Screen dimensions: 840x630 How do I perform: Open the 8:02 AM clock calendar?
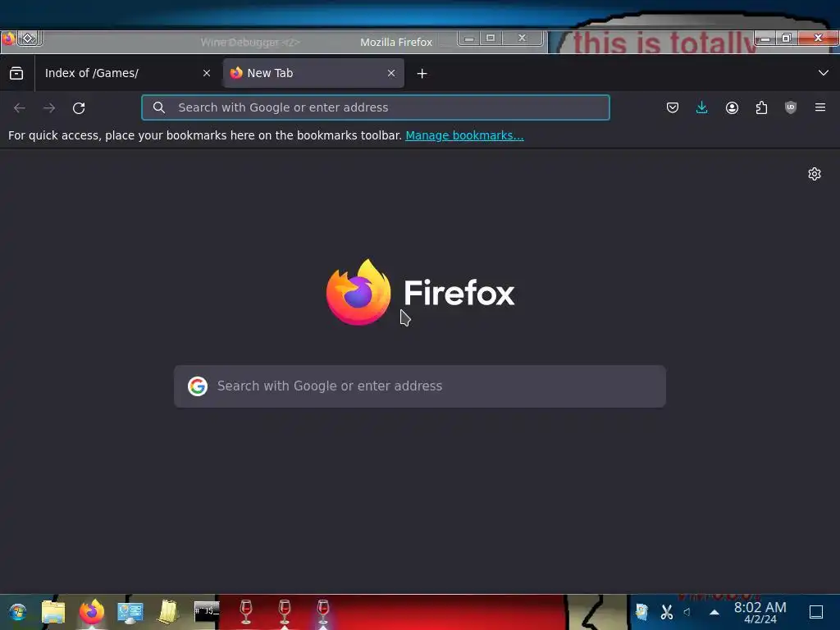[x=760, y=612]
